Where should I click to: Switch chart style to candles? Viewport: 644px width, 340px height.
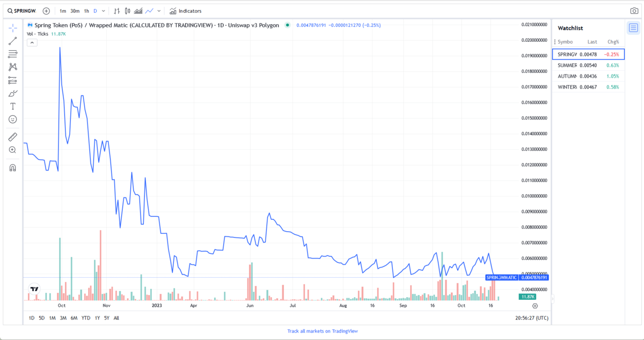(x=127, y=11)
